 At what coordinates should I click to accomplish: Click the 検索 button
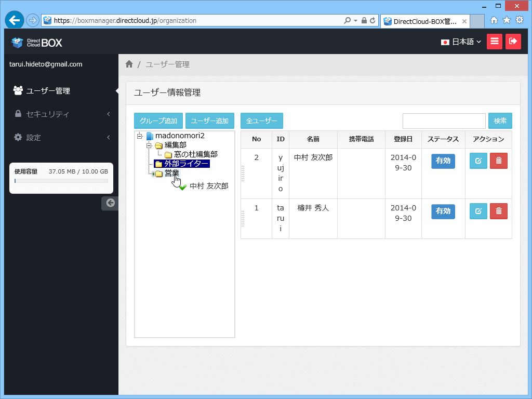(500, 121)
